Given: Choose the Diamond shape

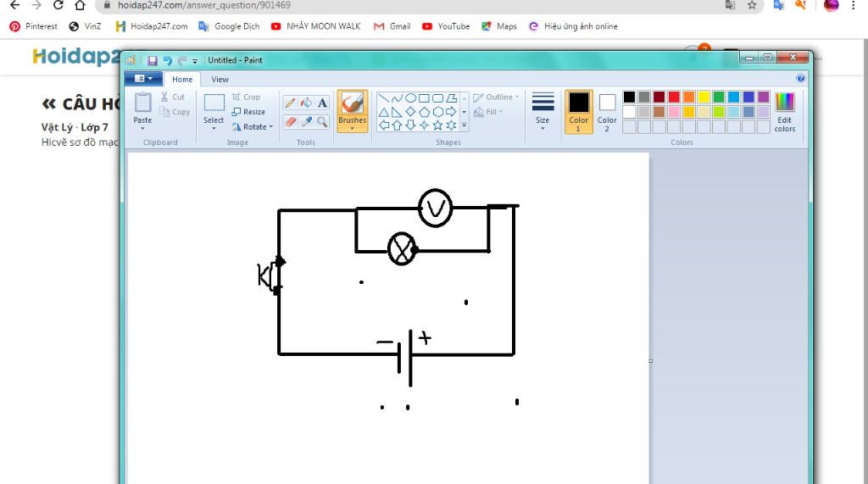Looking at the screenshot, I should pyautogui.click(x=411, y=112).
